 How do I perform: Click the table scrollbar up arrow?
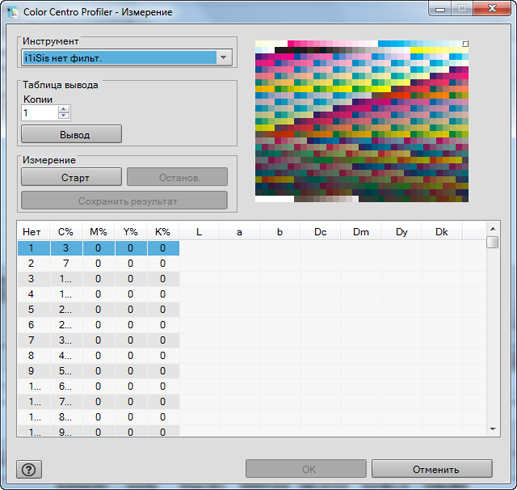click(x=493, y=229)
